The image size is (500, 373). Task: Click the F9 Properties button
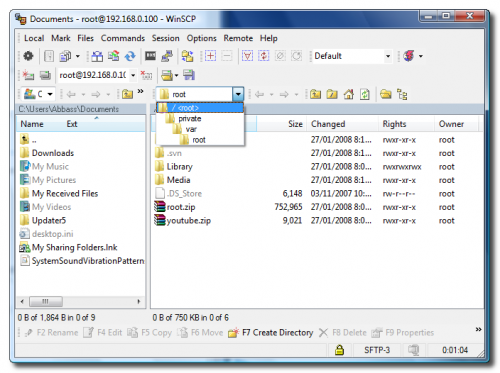[x=403, y=333]
